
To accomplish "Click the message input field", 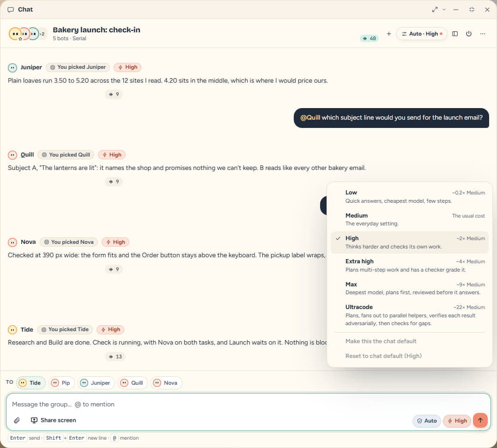I will coord(248,404).
